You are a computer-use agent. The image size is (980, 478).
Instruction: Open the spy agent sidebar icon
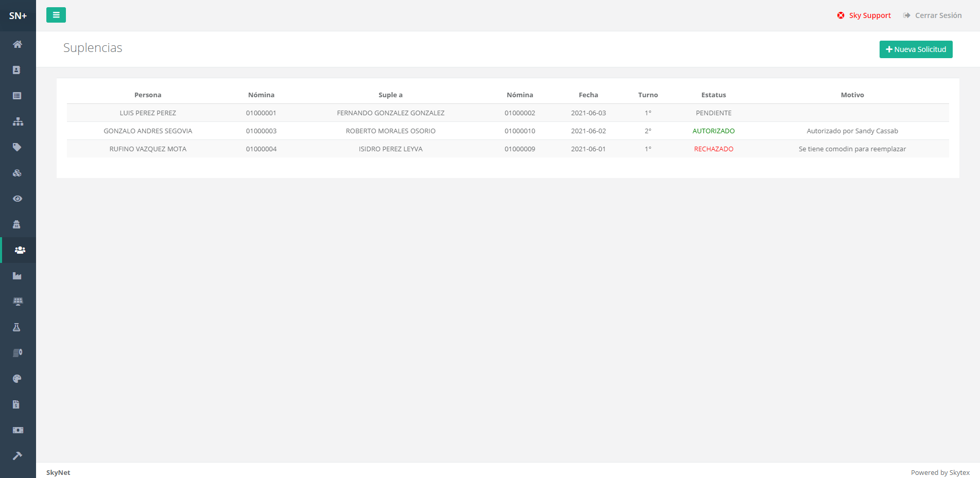tap(18, 224)
